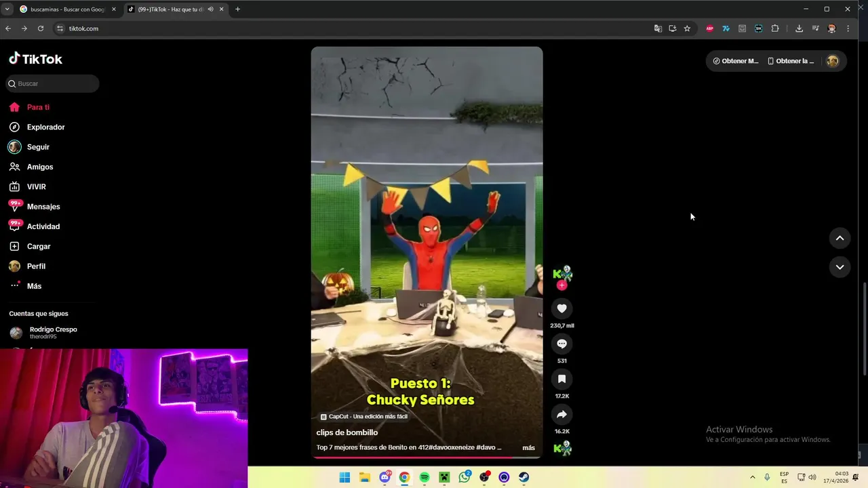
Task: Open browser Downloads icon
Action: pos(799,28)
